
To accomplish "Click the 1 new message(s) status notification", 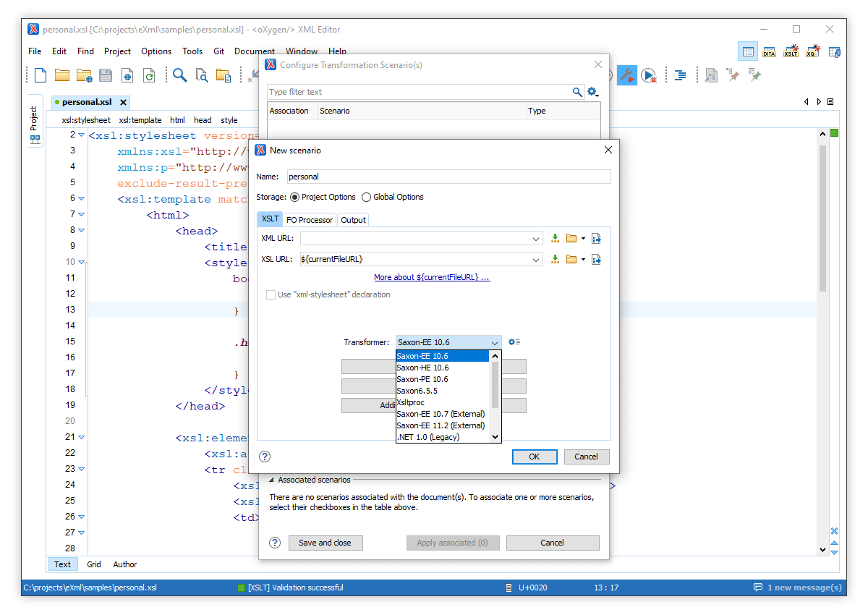I will [797, 588].
